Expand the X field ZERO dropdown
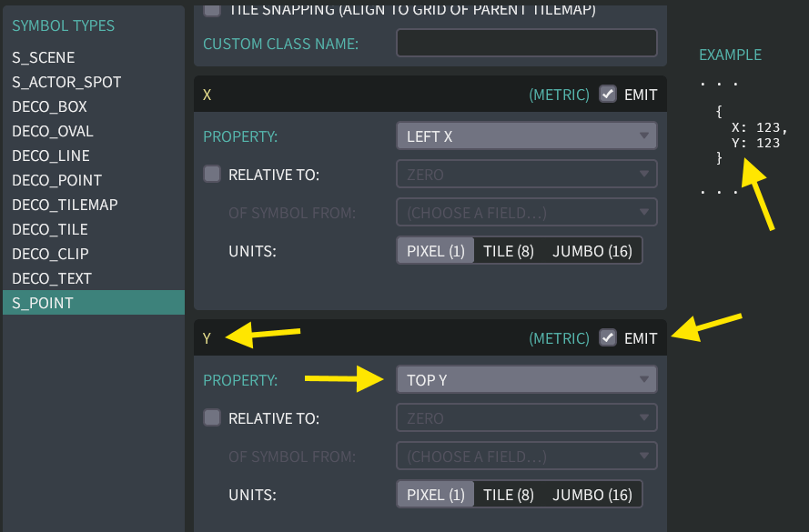The width and height of the screenshot is (809, 532). point(526,174)
